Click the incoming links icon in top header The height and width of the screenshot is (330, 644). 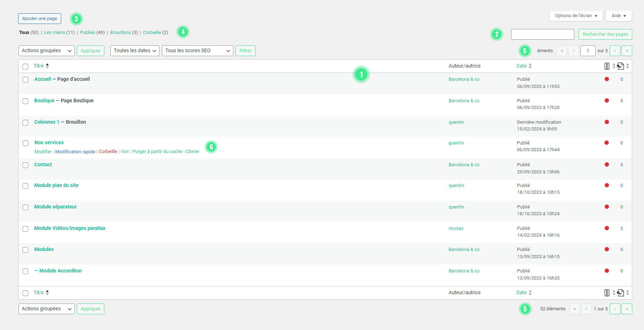[620, 66]
